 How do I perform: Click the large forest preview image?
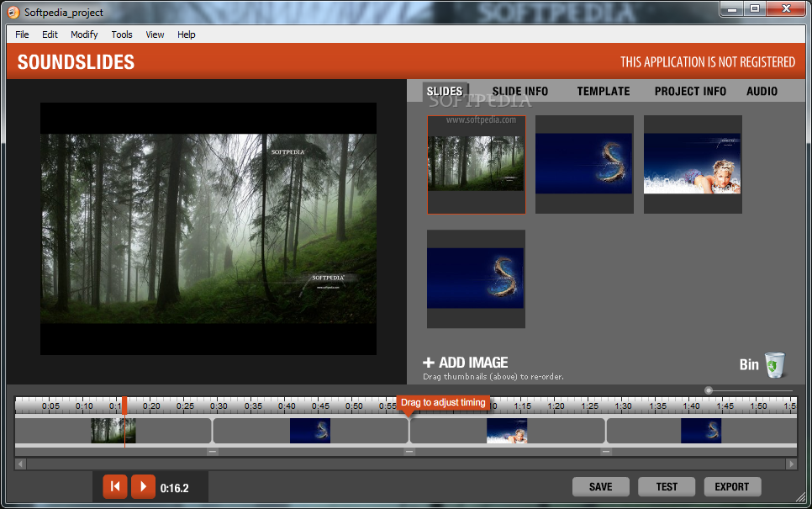[x=208, y=229]
